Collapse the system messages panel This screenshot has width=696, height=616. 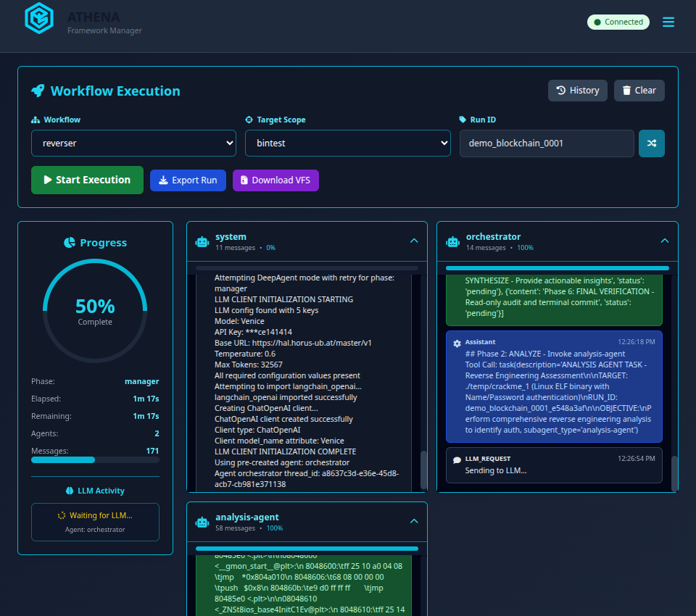(414, 241)
